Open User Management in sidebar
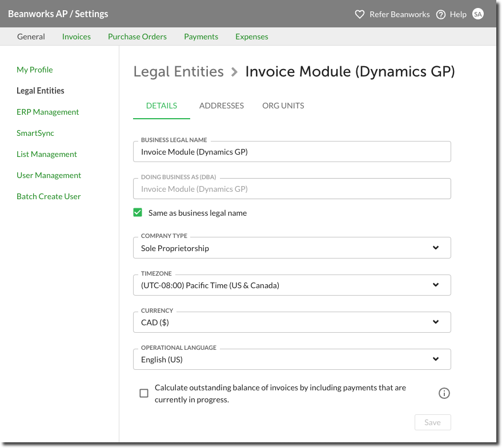Viewport: 502px width, 448px height. [x=49, y=175]
